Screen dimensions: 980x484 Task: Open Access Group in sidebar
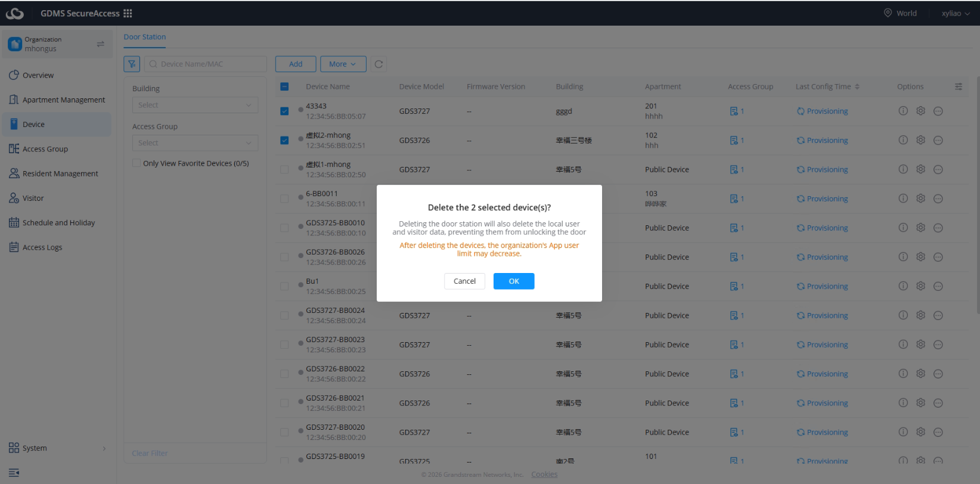click(x=57, y=149)
